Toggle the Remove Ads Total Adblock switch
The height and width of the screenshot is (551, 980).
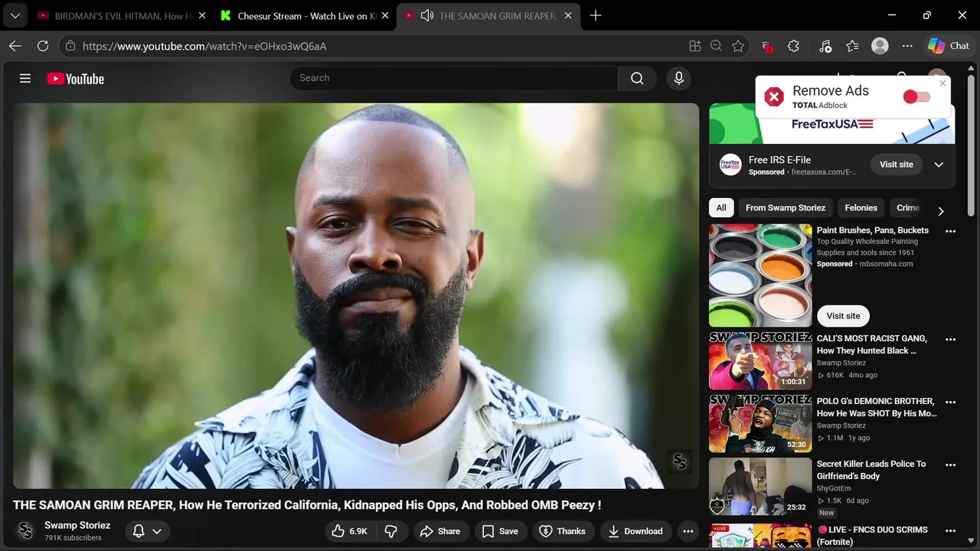point(916,96)
